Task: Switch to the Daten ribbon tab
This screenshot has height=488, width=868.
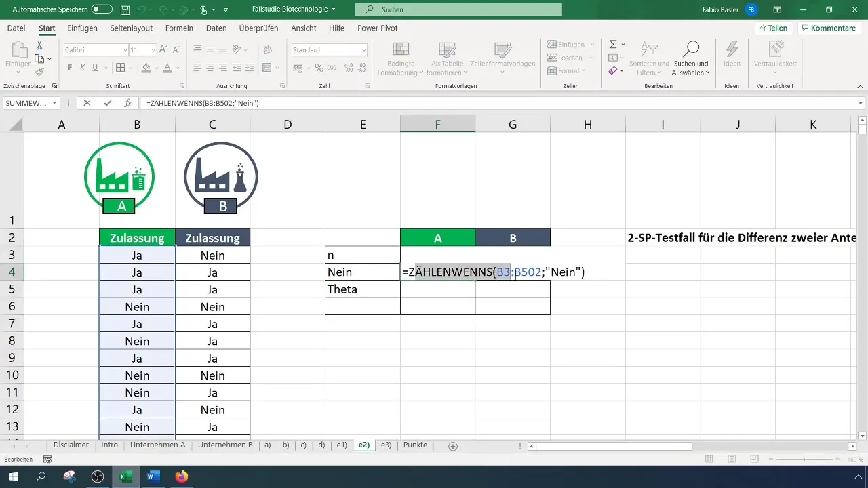Action: pos(216,28)
